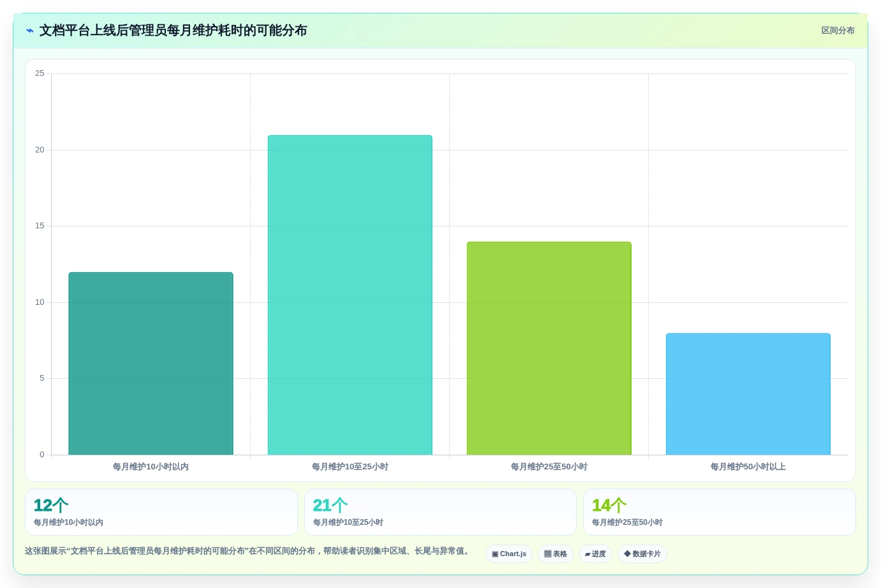Click the chart title 文档平台上线后管理员每月维护耗时的可能分布

coord(174,31)
